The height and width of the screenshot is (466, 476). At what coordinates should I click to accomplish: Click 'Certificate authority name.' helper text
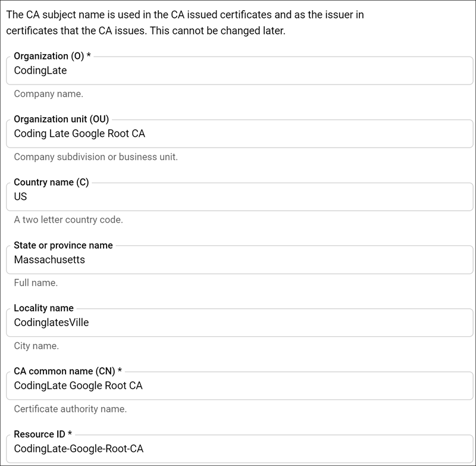coord(70,409)
